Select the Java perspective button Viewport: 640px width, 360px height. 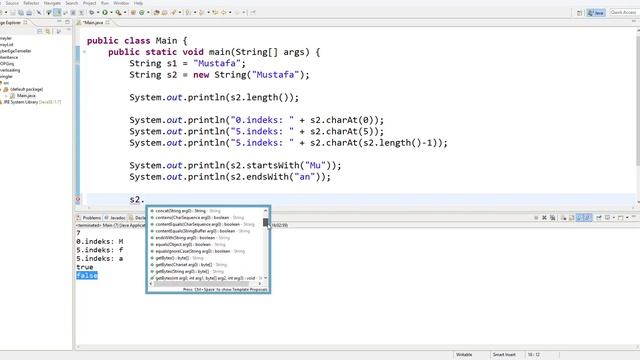click(x=596, y=13)
